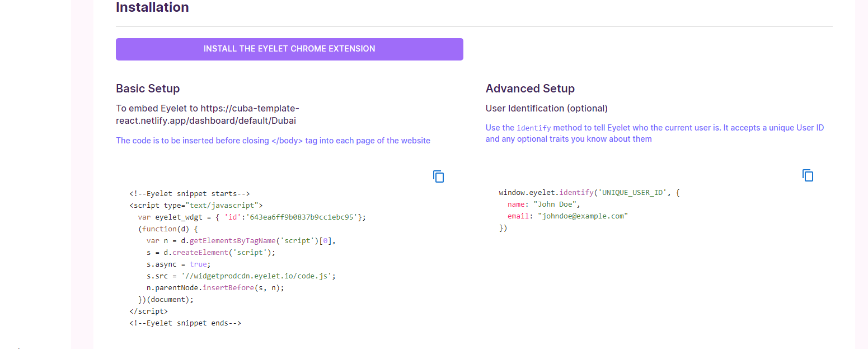Click the Eyelet snippet ends comment line
The height and width of the screenshot is (349, 868).
click(x=185, y=323)
